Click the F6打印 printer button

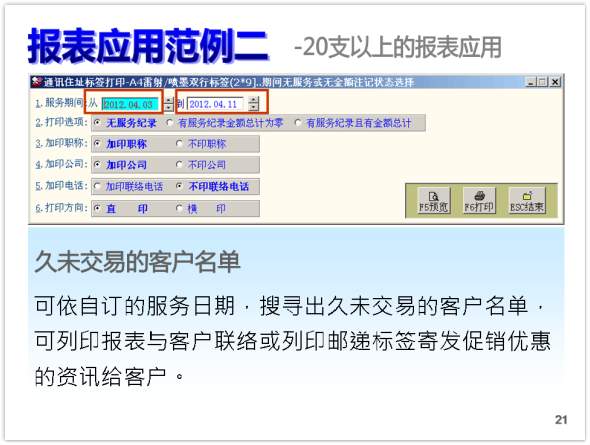479,200
